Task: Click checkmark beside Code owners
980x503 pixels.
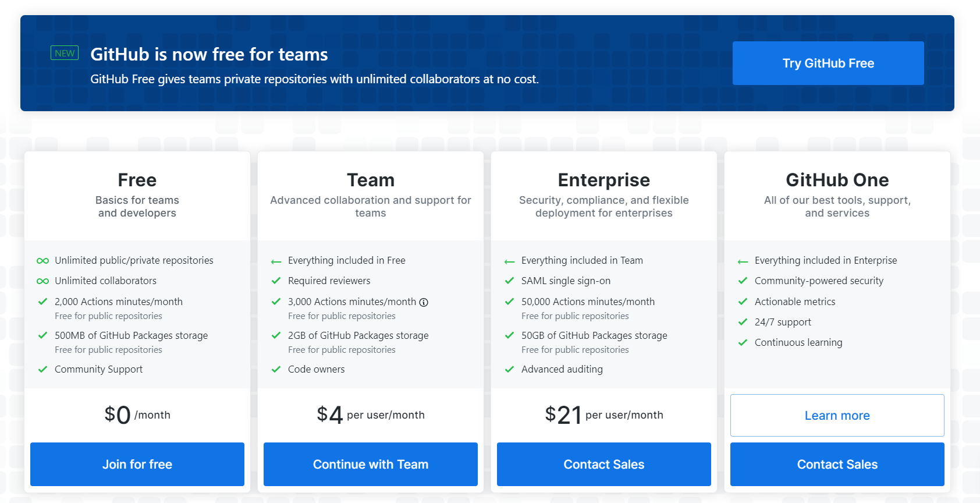Action: tap(276, 369)
